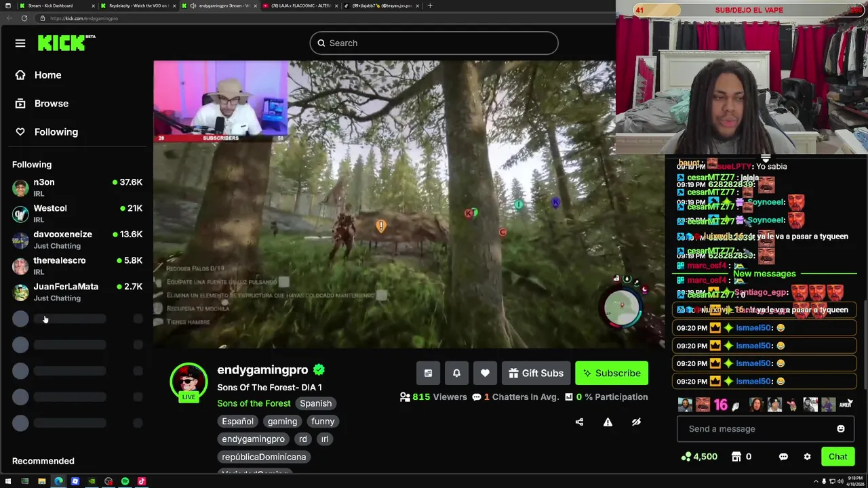The image size is (868, 488).
Task: Open Spotify from the taskbar
Action: coord(125,482)
